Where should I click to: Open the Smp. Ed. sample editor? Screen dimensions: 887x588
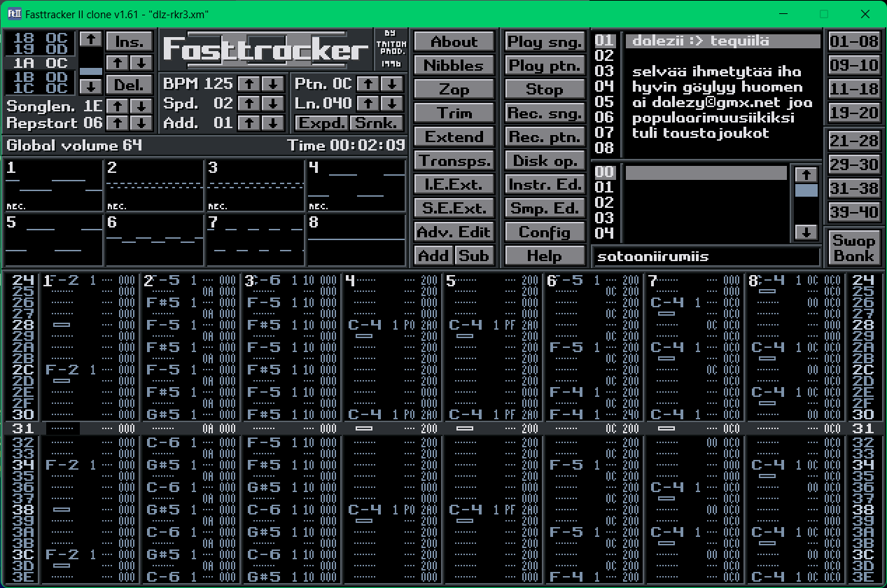545,208
